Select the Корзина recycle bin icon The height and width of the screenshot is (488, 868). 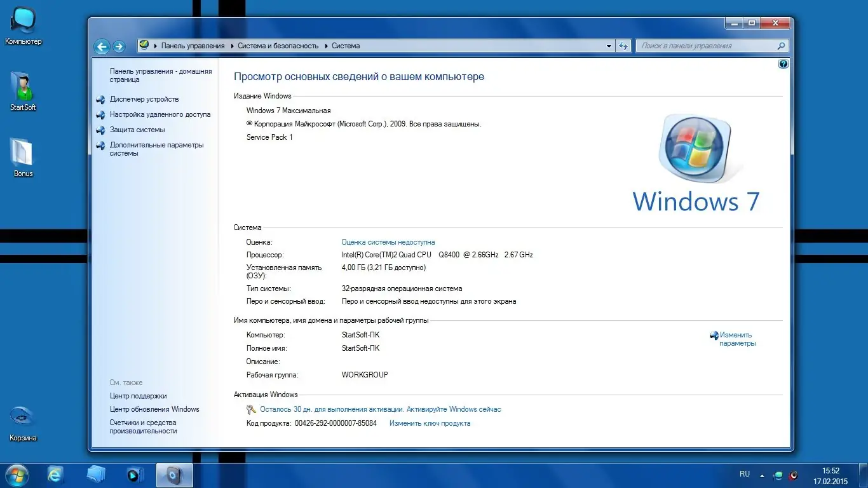pos(23,423)
